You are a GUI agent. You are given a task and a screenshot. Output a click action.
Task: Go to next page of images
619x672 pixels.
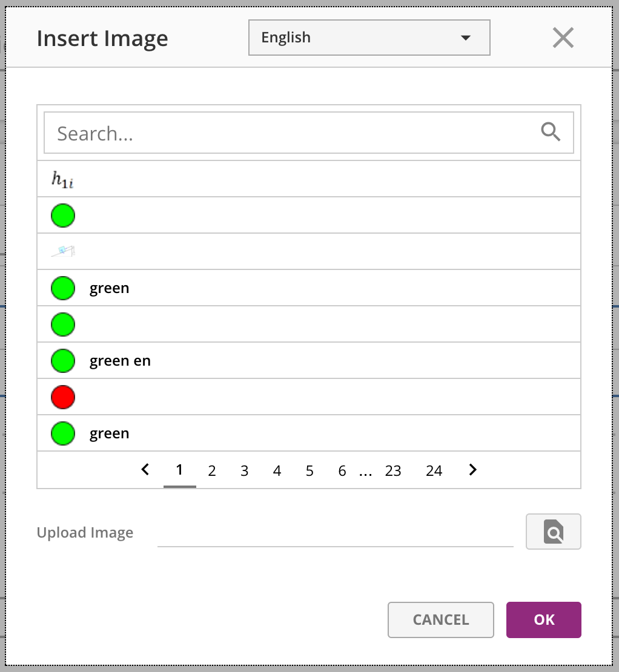pos(473,470)
